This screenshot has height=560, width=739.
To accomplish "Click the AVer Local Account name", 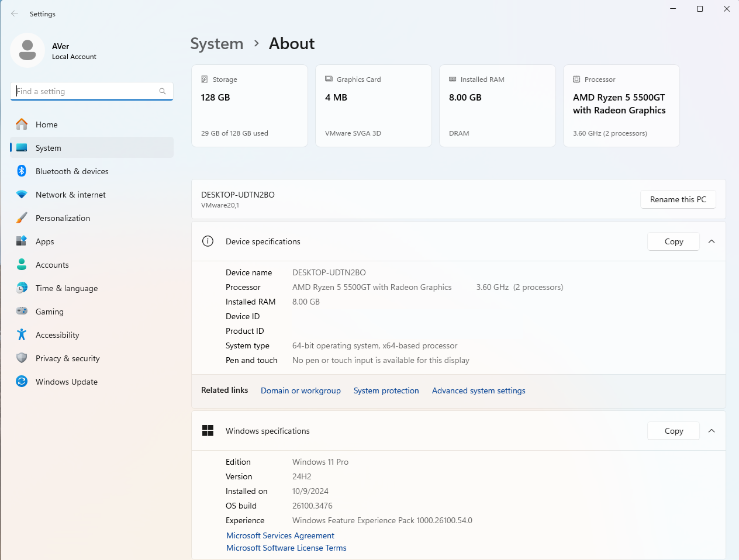I will (x=74, y=51).
